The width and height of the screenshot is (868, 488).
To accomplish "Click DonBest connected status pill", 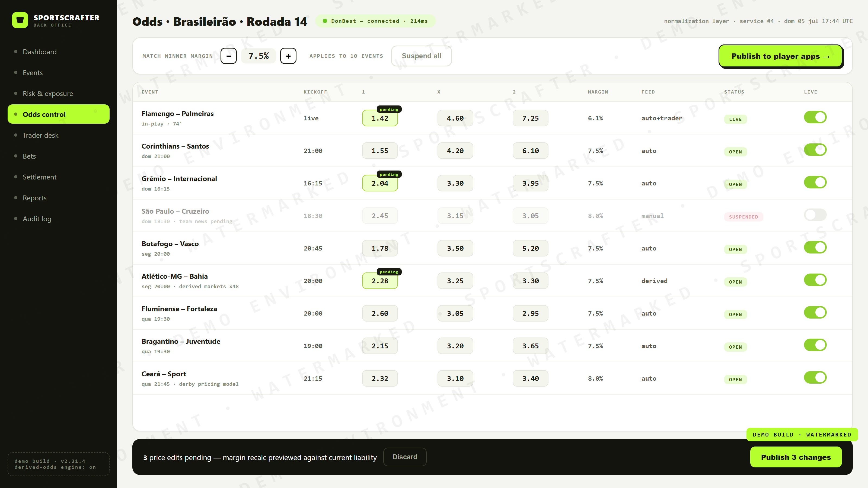I will [375, 21].
